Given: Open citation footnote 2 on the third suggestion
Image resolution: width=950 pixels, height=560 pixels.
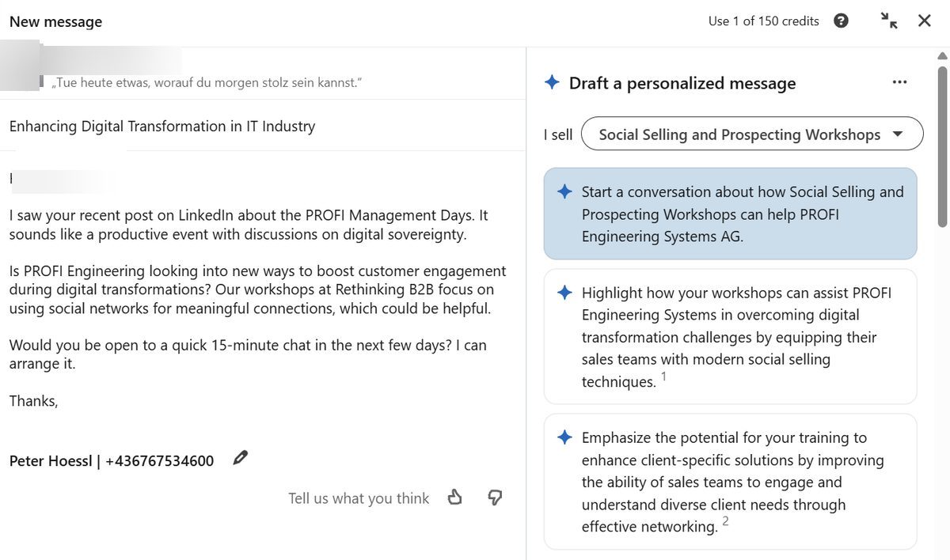Looking at the screenshot, I should (725, 520).
